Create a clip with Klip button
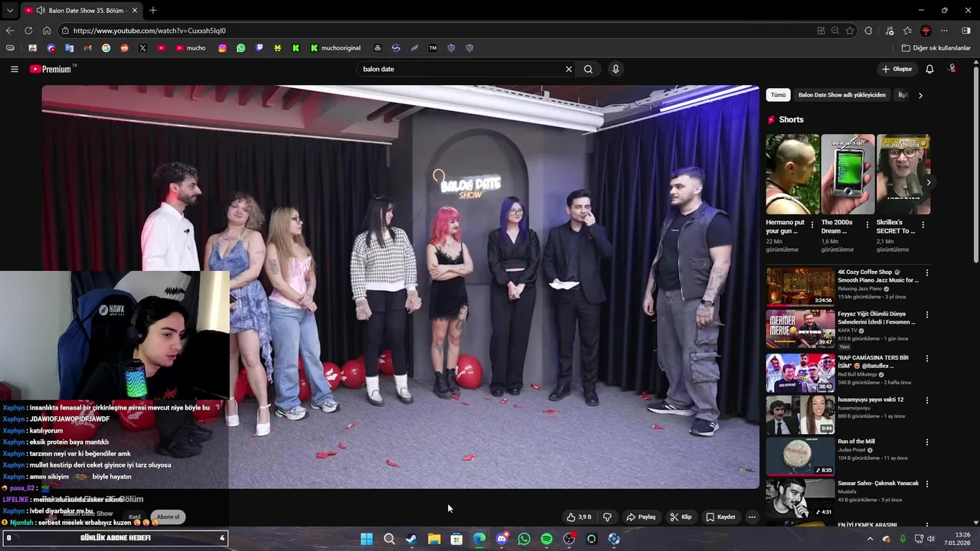The height and width of the screenshot is (551, 980). point(681,517)
